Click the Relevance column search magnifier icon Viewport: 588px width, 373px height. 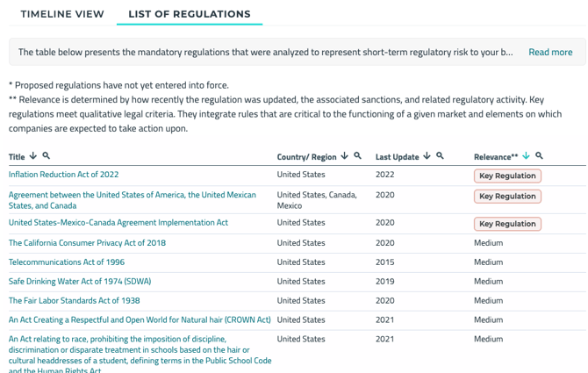pos(540,156)
